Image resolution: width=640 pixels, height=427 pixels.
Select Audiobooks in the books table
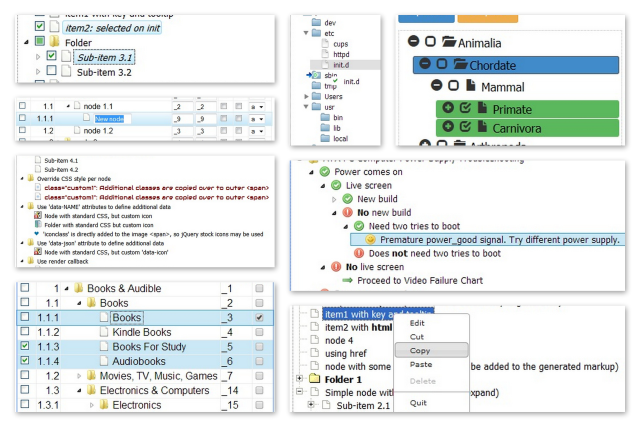coord(139,361)
